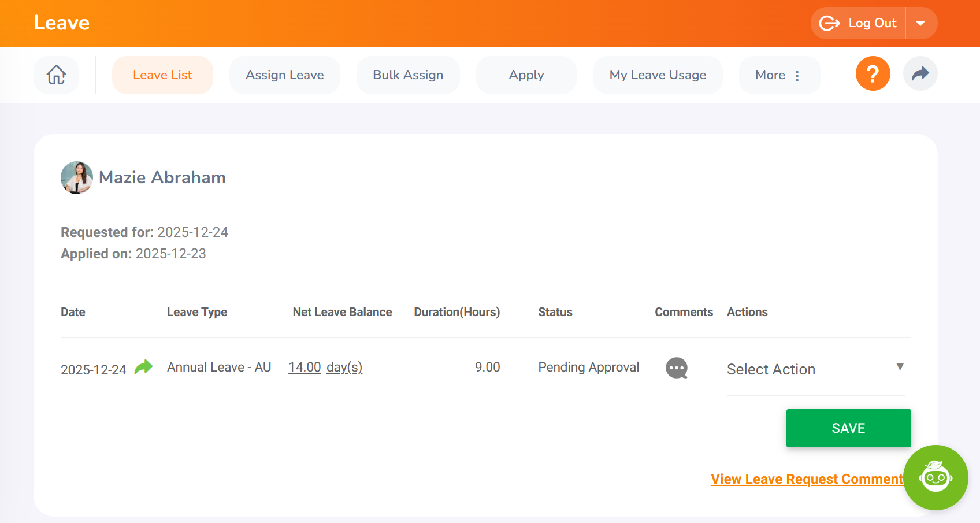Select the Apply tab
Viewport: 980px width, 523px height.
click(x=526, y=75)
